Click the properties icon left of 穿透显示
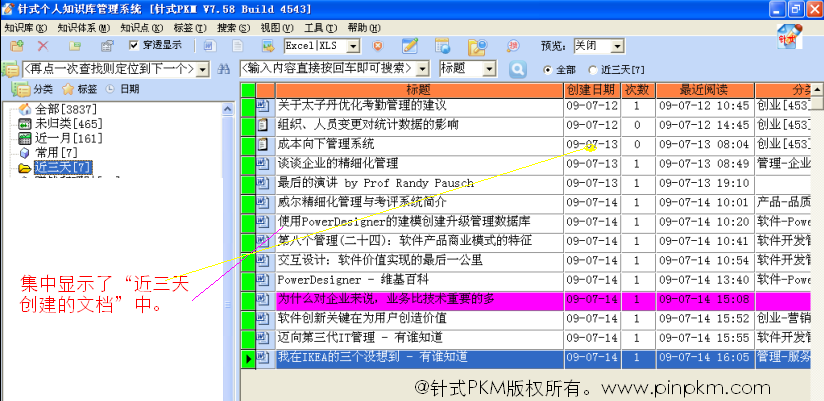The image size is (824, 401). pos(107,46)
